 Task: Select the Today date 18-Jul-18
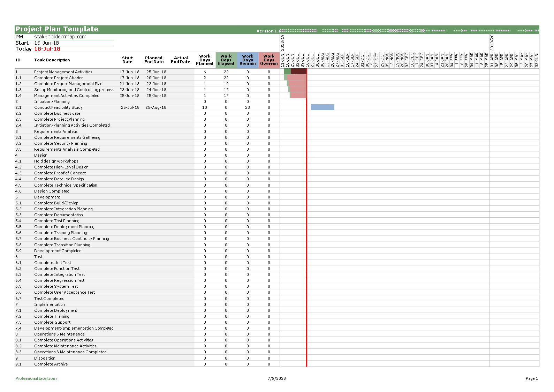click(47, 49)
